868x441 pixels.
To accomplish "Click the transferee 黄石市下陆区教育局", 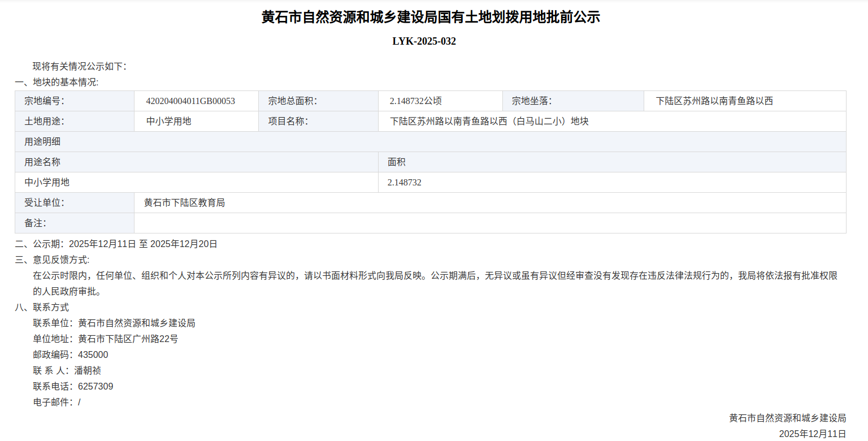I will point(184,203).
